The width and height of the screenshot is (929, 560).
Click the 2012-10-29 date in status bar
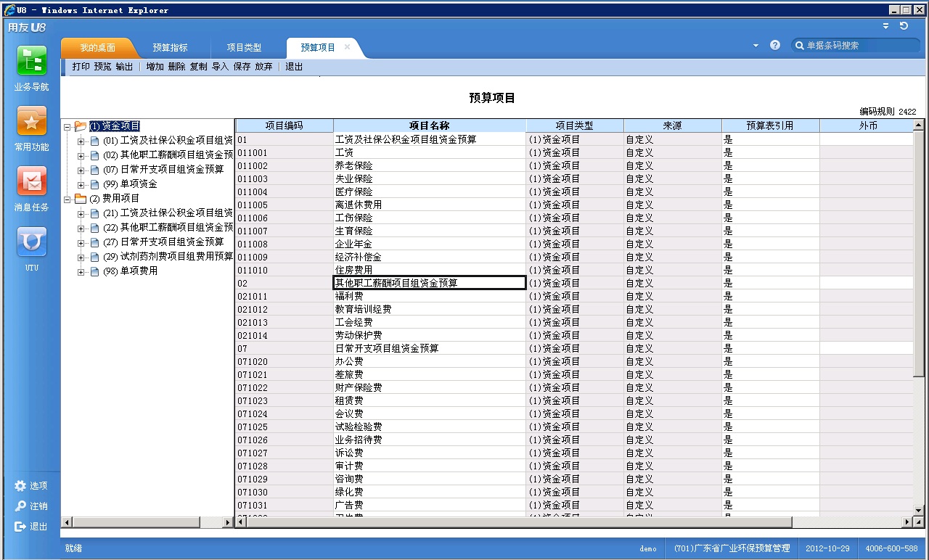827,548
